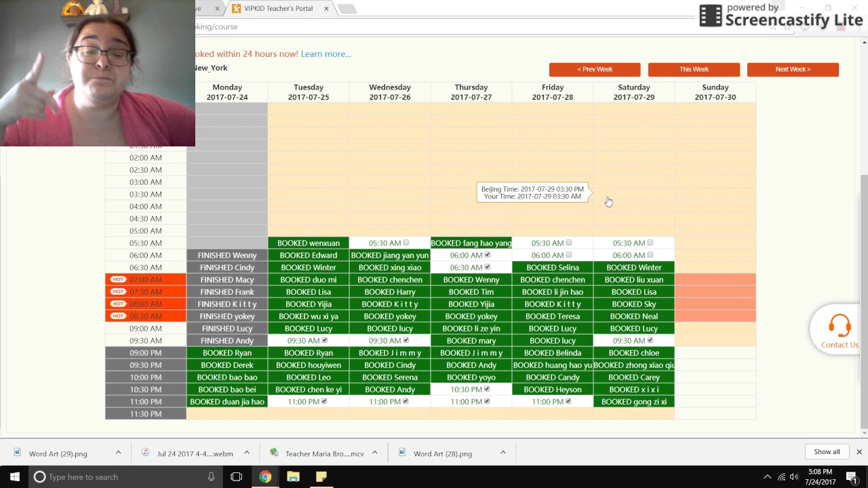Uncheck the Thursday 06:30 AM slot checkbox
The image size is (868, 488).
click(488, 267)
